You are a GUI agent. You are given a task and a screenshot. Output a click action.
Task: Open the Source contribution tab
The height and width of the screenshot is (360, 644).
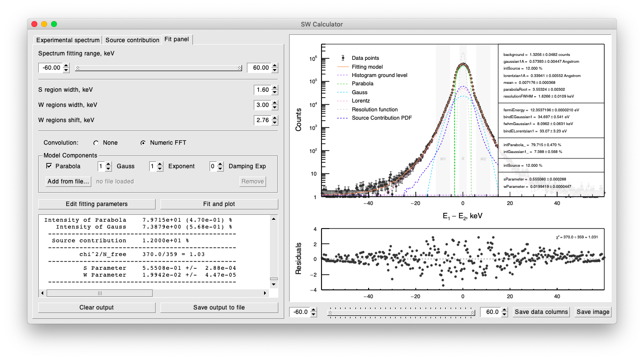coord(132,40)
